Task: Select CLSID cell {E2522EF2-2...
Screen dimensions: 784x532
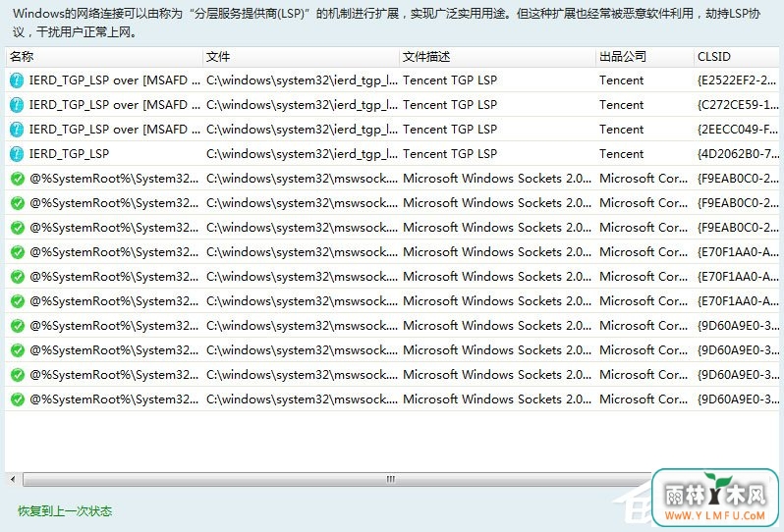Action: point(737,80)
